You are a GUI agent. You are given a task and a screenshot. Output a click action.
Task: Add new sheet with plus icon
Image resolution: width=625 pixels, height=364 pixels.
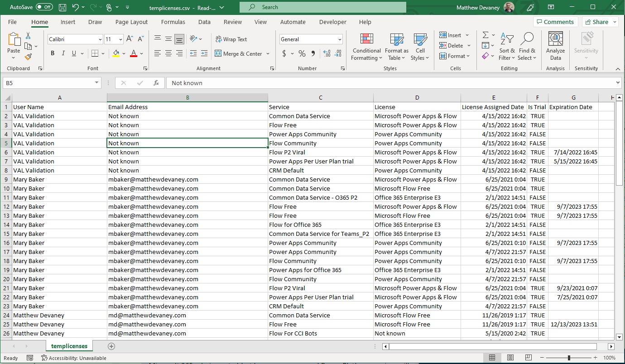(111, 346)
